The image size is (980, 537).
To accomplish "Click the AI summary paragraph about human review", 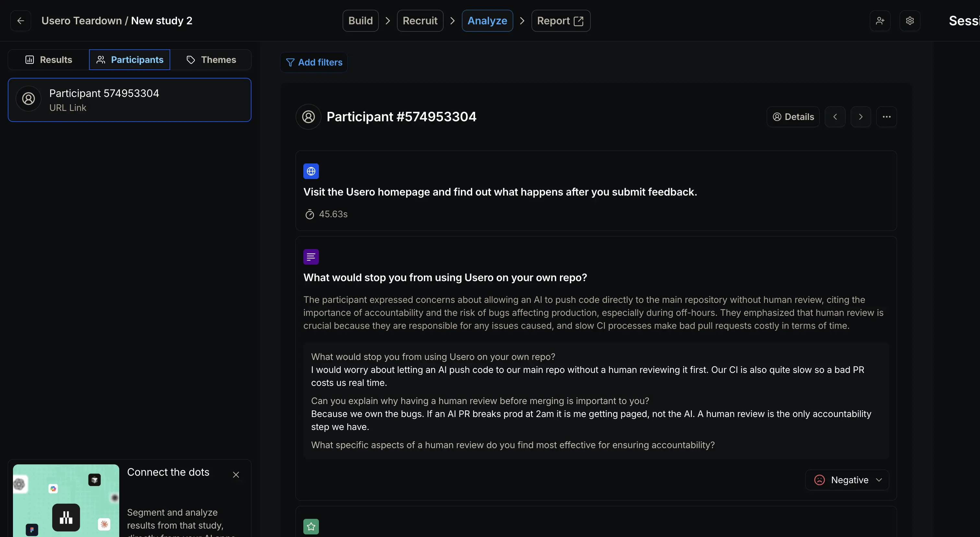I will click(x=593, y=313).
